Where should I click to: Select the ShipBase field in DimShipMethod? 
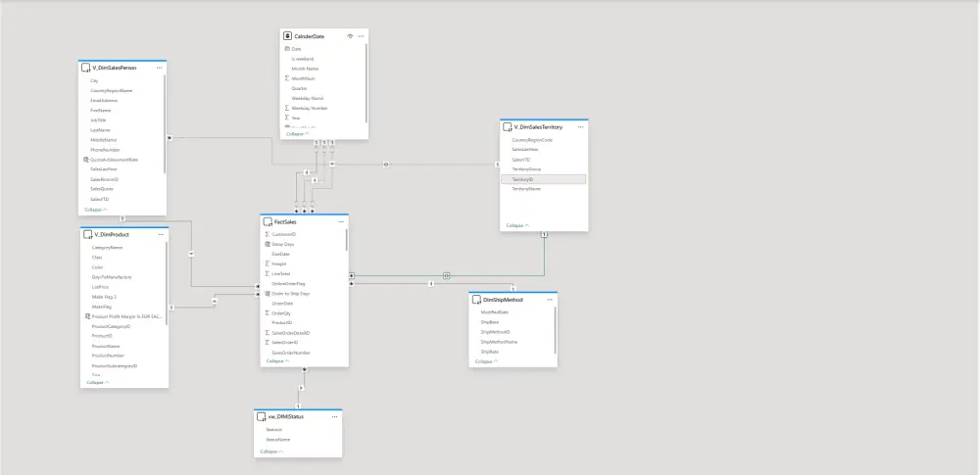pos(489,322)
